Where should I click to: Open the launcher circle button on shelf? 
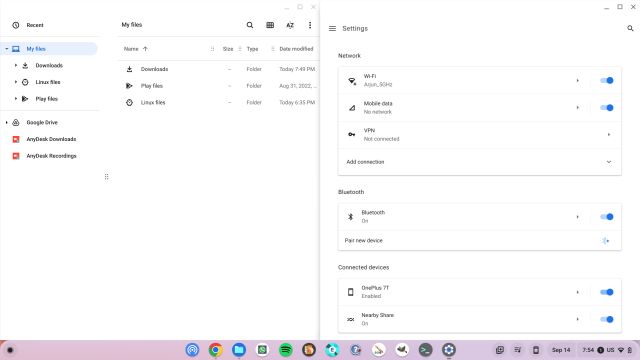[10, 350]
